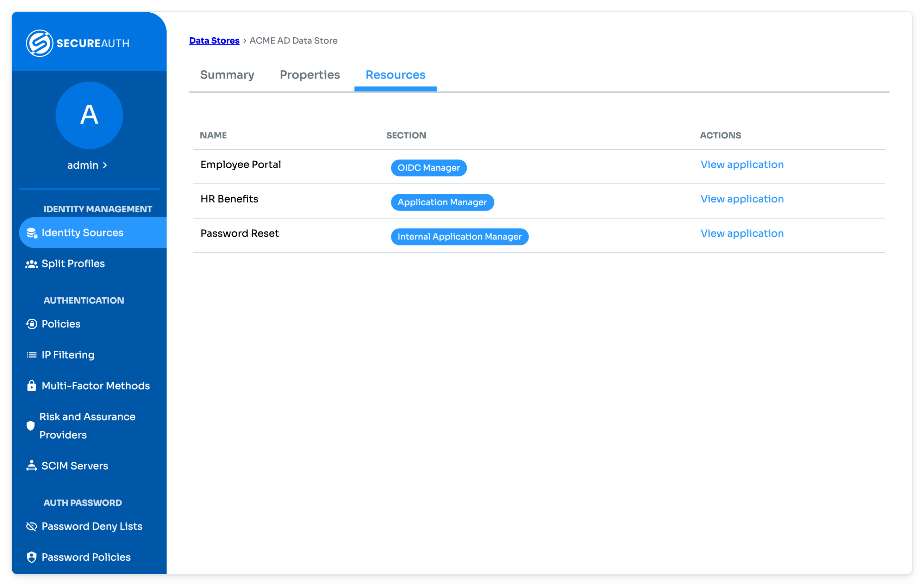Open Password Deny Lists

(x=92, y=526)
